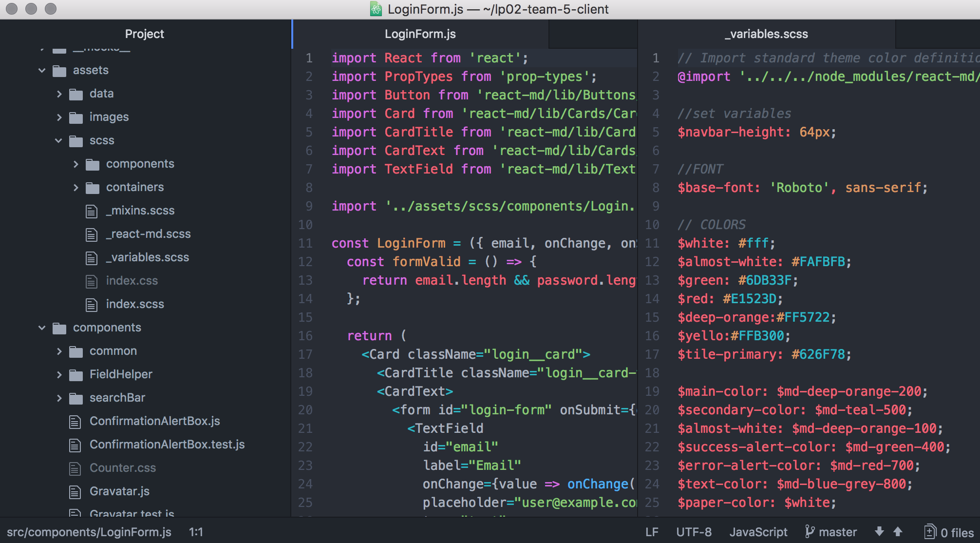Open index.scss from the tree
The image size is (980, 543).
click(x=135, y=304)
